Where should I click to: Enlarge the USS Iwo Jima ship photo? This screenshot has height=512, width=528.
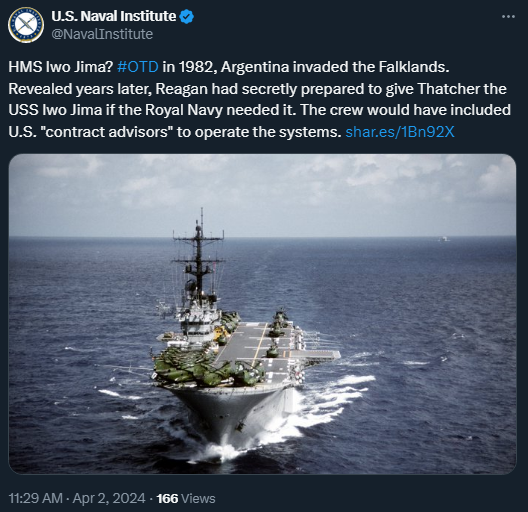[262, 314]
